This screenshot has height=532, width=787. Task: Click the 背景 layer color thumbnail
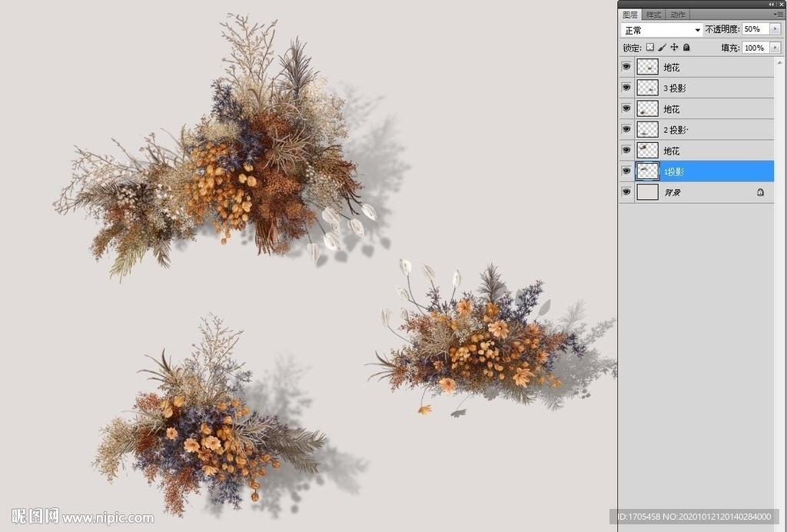[648, 192]
